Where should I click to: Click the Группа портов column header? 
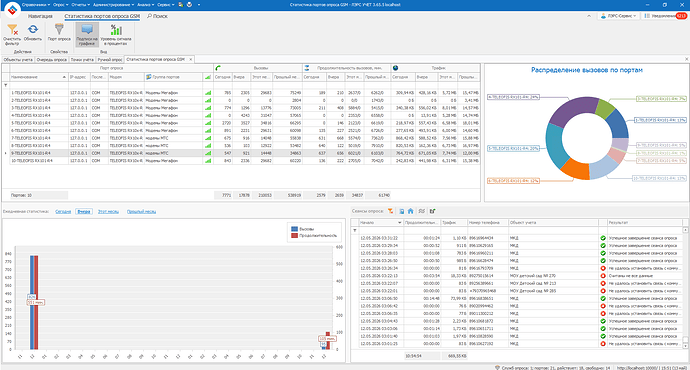173,77
